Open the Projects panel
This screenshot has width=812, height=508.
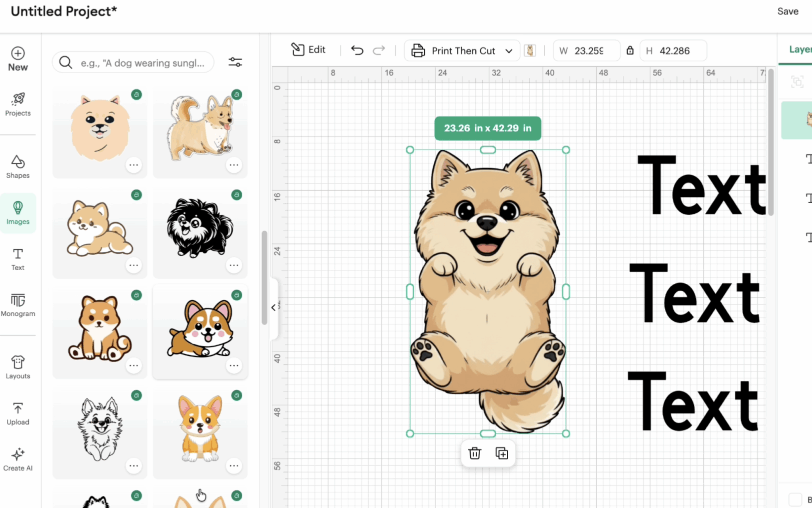pos(18,104)
